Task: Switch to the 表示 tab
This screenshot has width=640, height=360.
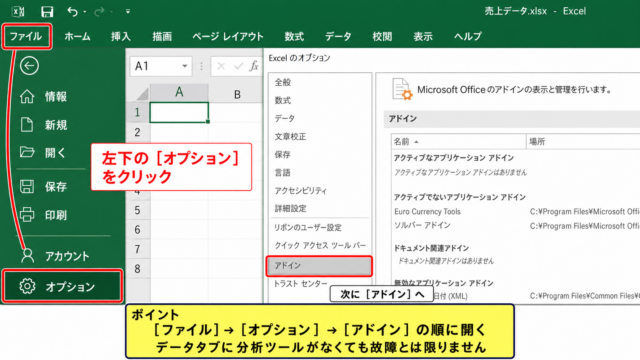Action: 423,36
